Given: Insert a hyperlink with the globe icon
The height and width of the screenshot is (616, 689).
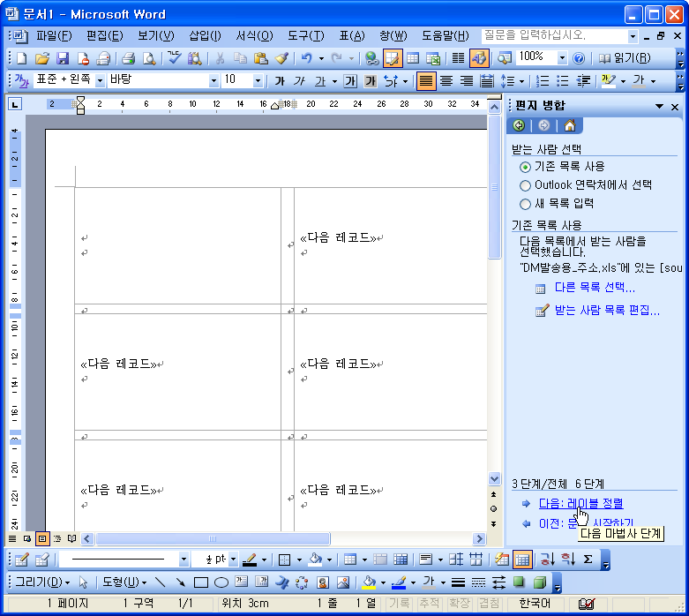Looking at the screenshot, I should click(x=371, y=58).
